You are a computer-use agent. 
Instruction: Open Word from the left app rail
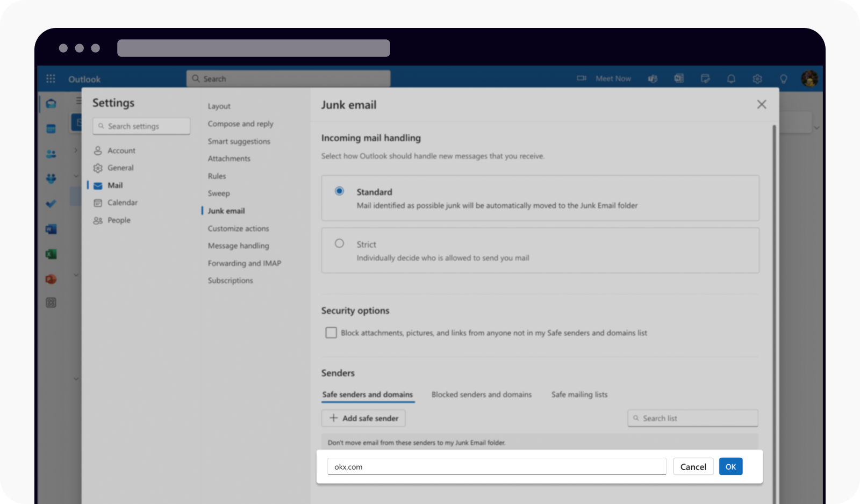click(51, 228)
